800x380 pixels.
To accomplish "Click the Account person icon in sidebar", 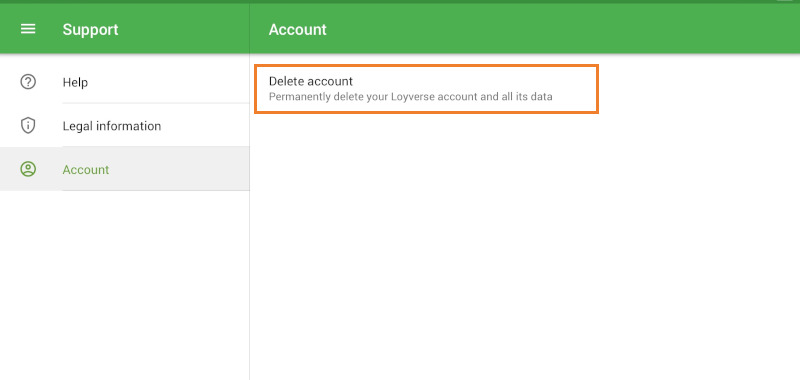I will tap(28, 169).
